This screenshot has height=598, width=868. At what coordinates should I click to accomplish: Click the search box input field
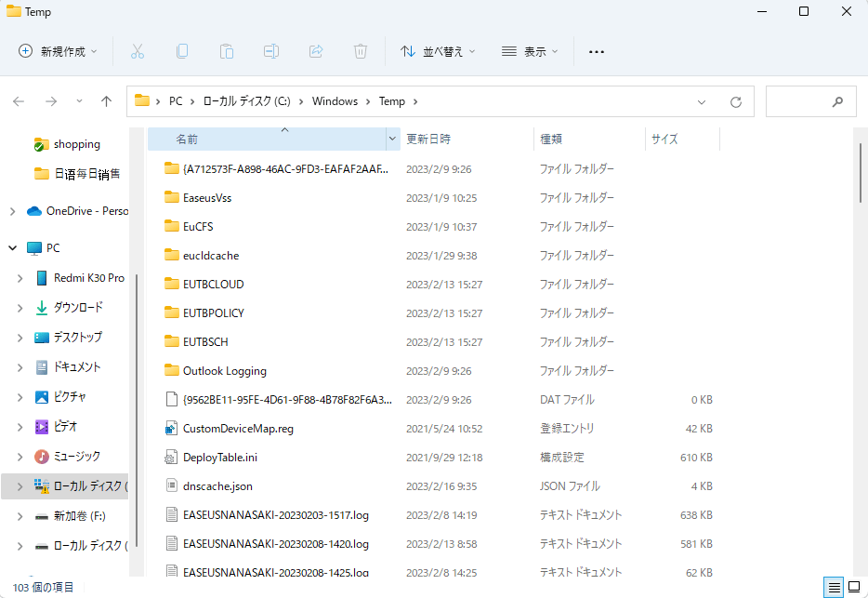[804, 101]
